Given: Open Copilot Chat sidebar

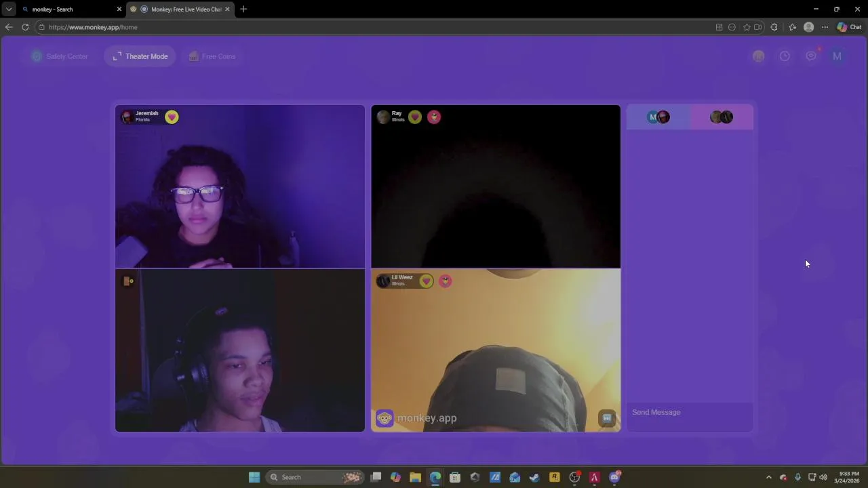Looking at the screenshot, I should click(849, 27).
